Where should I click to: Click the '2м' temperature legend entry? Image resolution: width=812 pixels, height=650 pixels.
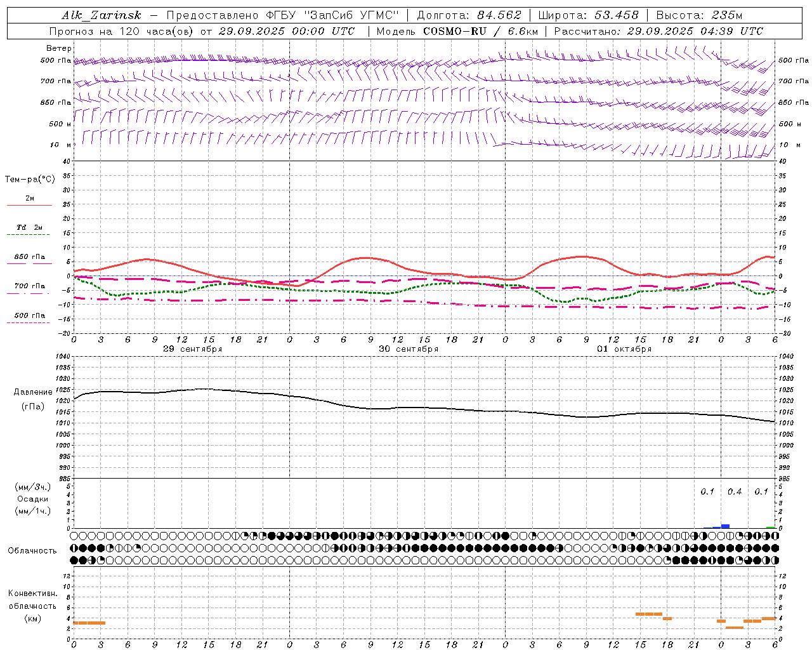click(x=30, y=198)
